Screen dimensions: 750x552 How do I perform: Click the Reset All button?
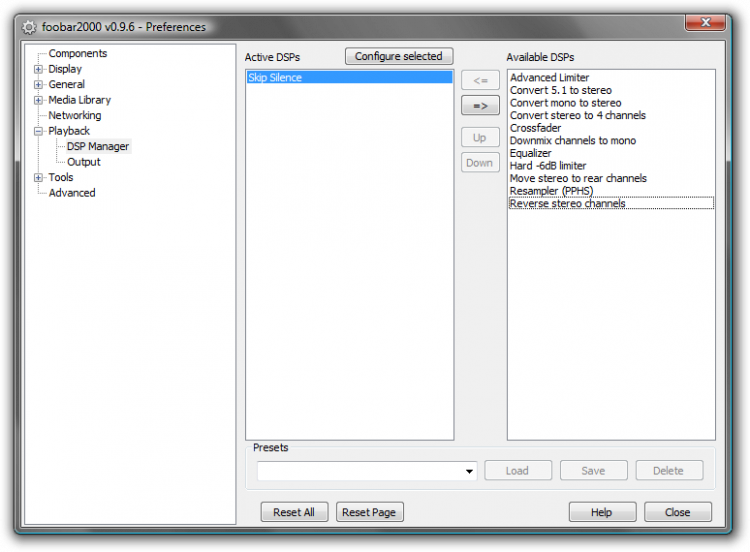pyautogui.click(x=294, y=512)
